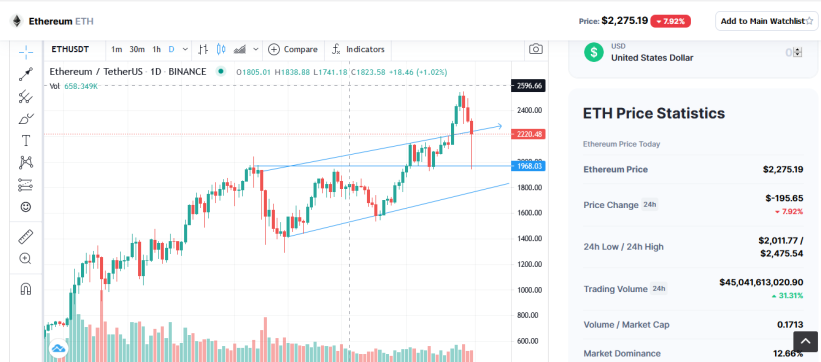Viewport: 821px width, 362px height.
Task: Switch to the 1h interval
Action: point(157,49)
